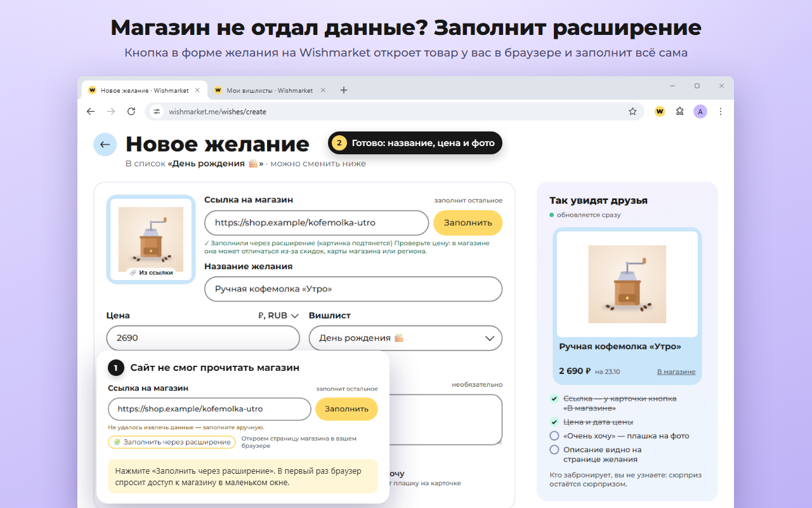Click the store link field in the overlay card
The width and height of the screenshot is (812, 508).
209,409
